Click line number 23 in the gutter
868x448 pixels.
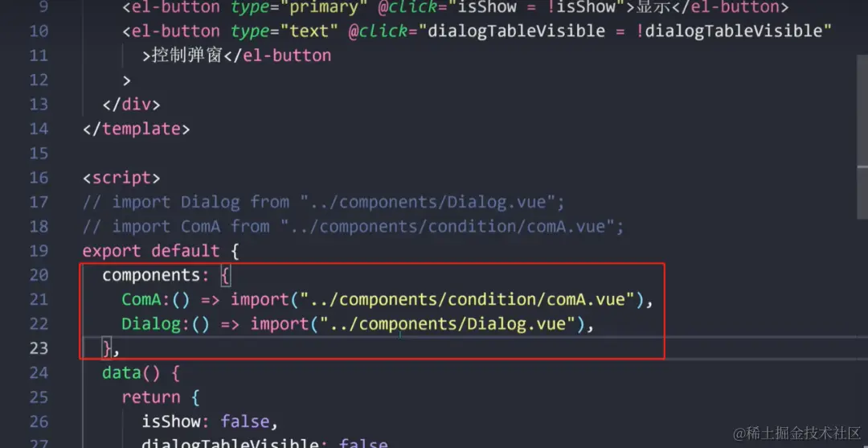click(x=39, y=348)
